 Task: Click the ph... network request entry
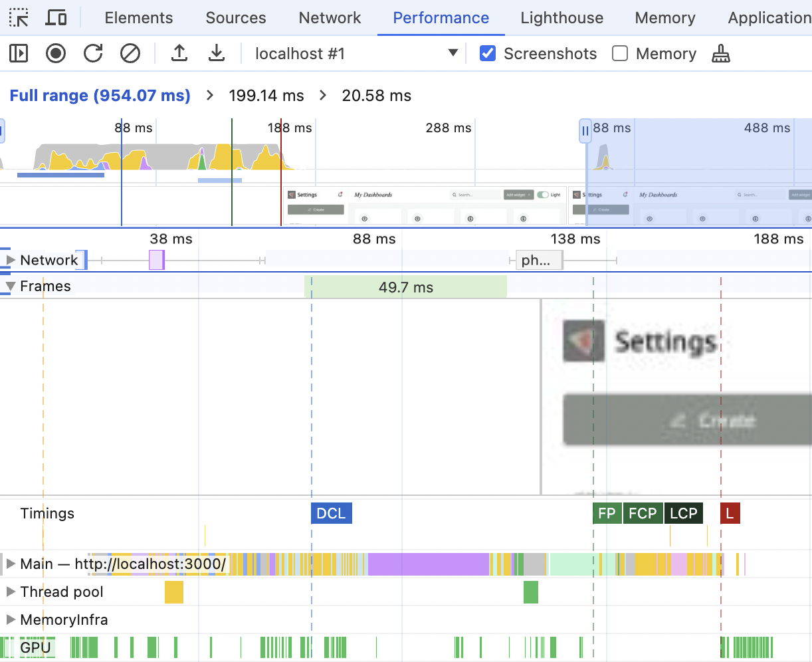point(539,260)
